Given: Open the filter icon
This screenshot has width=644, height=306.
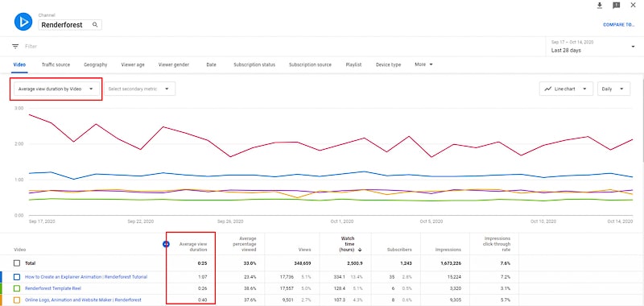Looking at the screenshot, I should pos(15,47).
